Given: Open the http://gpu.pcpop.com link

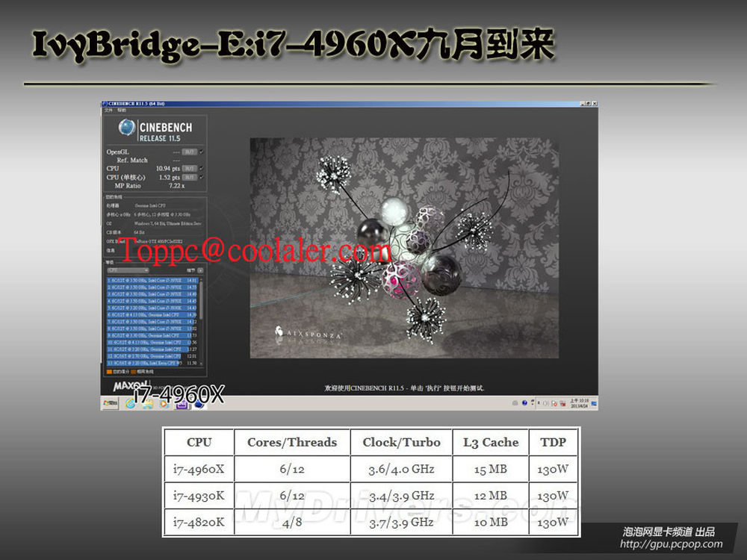Looking at the screenshot, I should (672, 544).
